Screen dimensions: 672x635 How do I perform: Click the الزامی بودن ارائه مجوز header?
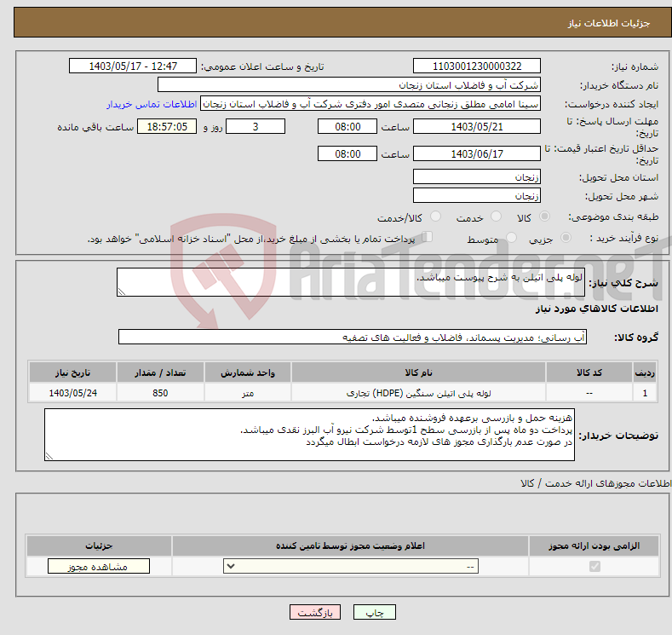[594, 546]
